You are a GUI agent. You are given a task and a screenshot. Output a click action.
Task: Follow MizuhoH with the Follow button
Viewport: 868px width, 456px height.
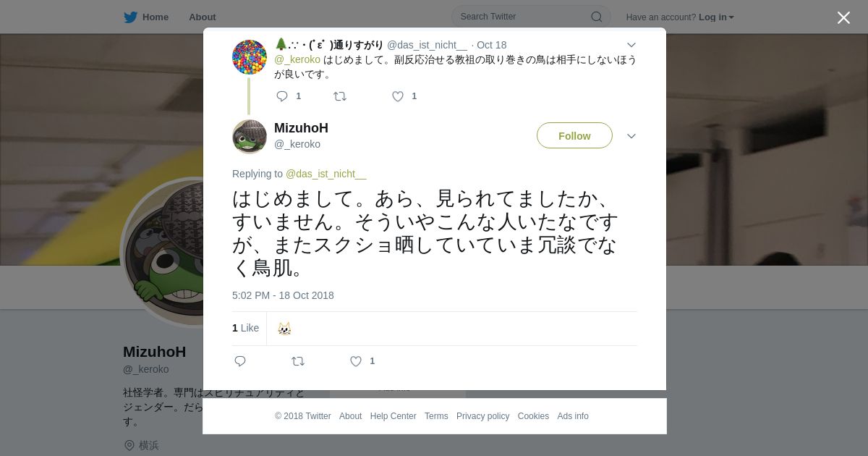(x=574, y=136)
